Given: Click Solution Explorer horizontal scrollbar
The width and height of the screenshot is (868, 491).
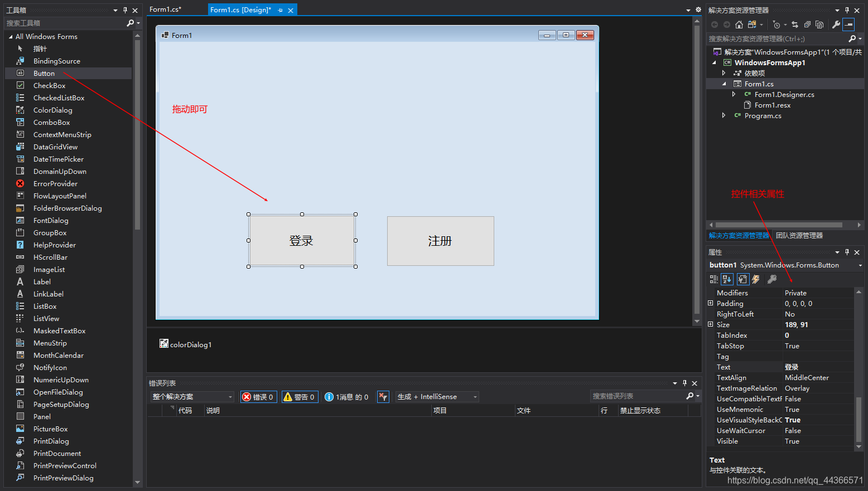Looking at the screenshot, I should [779, 225].
